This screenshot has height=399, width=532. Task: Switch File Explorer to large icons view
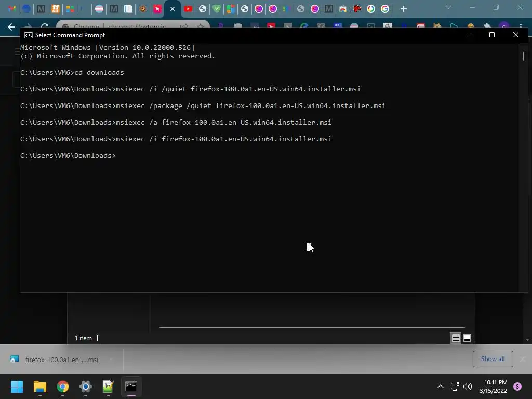pos(467,338)
